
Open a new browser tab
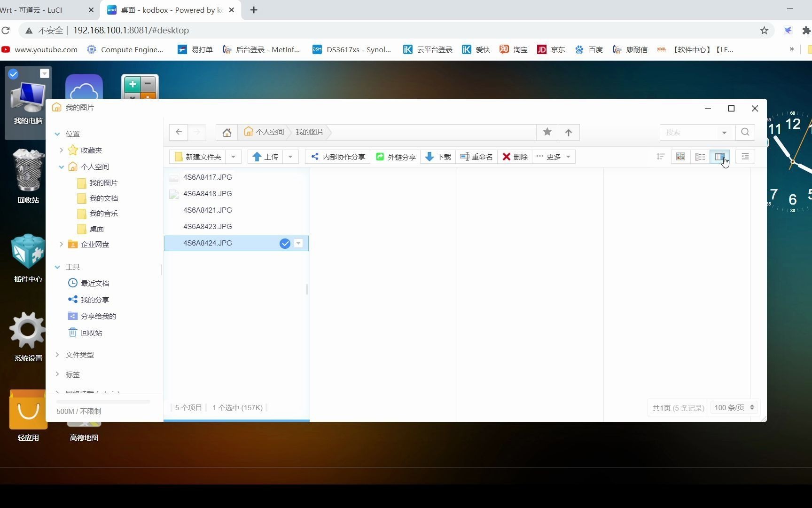click(254, 10)
